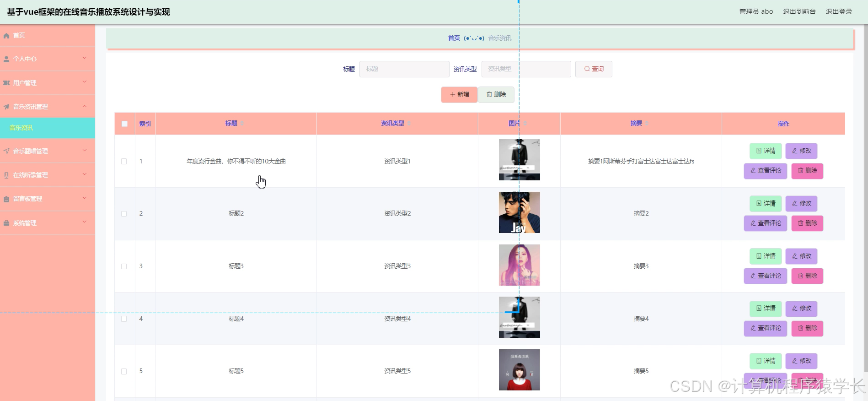The width and height of the screenshot is (868, 401).
Task: Click the 新增 add button
Action: (x=459, y=94)
